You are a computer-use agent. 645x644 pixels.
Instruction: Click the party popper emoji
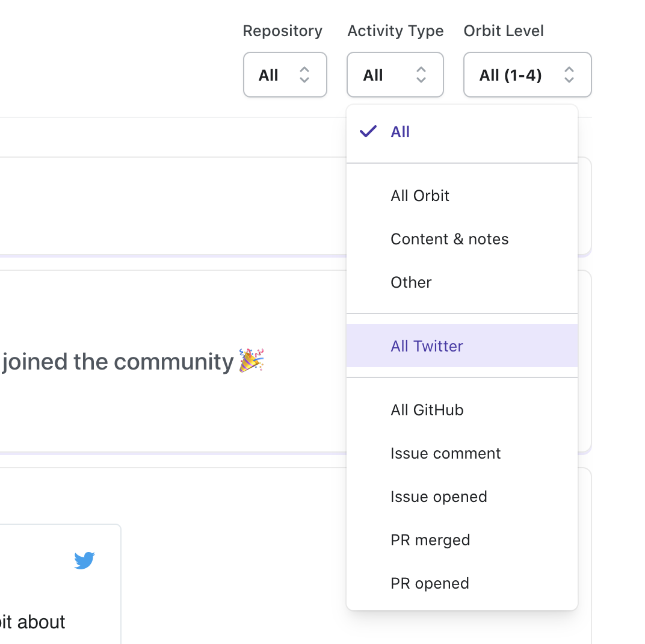tap(252, 360)
